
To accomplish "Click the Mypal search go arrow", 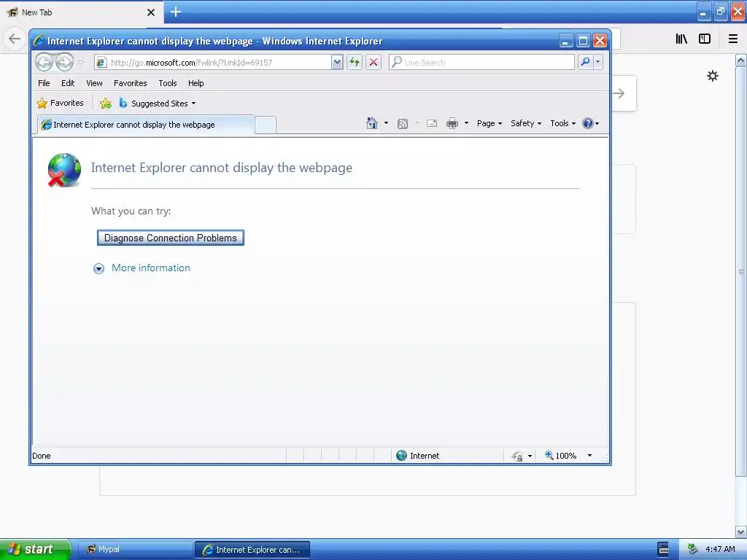I will click(x=619, y=93).
